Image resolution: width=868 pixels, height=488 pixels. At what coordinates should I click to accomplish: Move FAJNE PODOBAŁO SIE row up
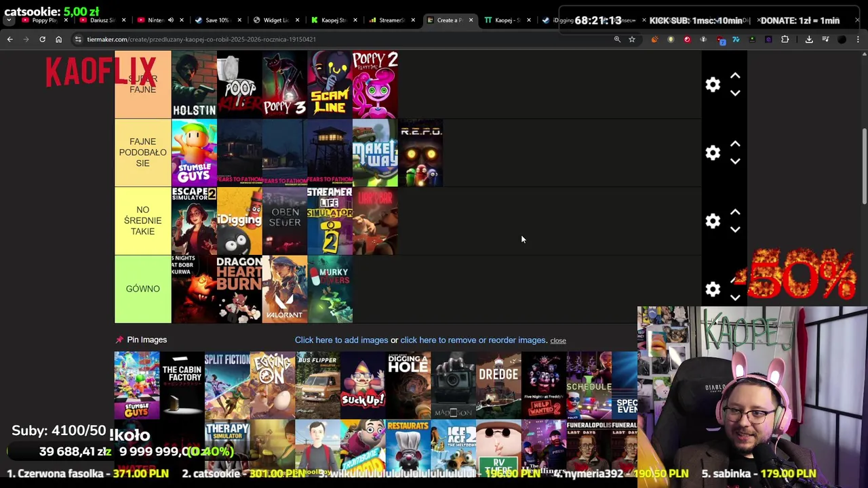pos(735,144)
